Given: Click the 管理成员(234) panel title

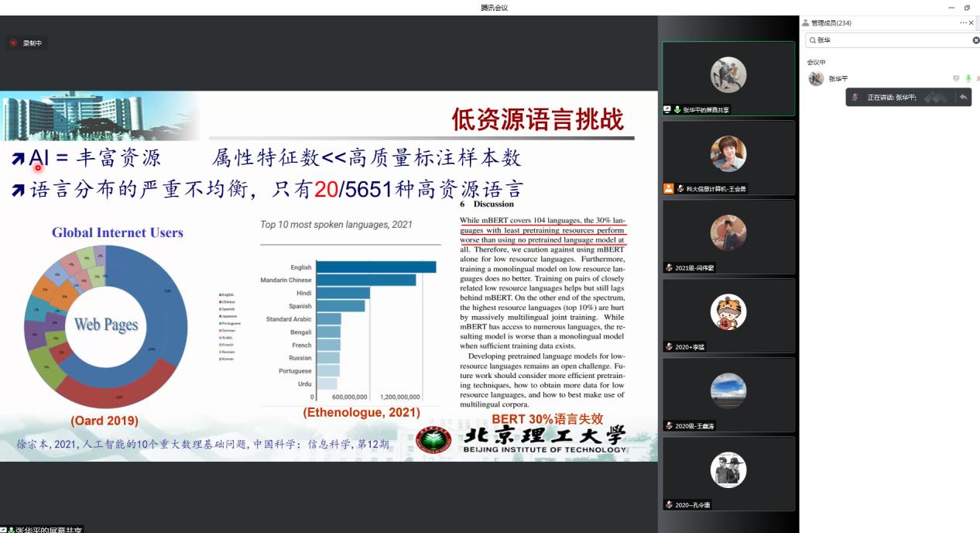Looking at the screenshot, I should pos(831,23).
